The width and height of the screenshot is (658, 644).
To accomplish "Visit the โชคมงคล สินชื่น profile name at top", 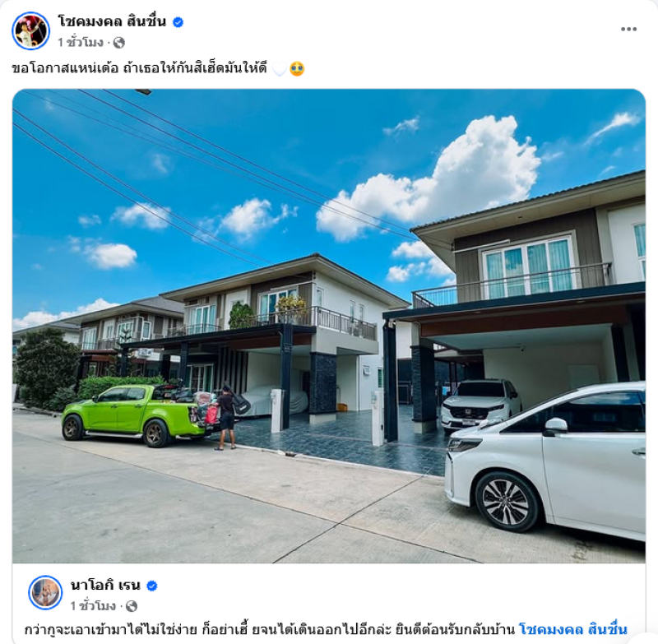I will pyautogui.click(x=112, y=21).
